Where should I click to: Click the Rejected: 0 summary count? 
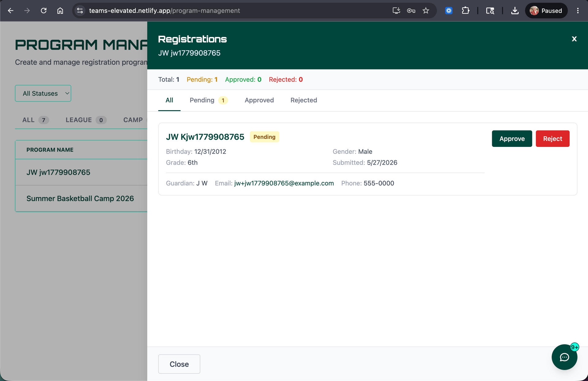(286, 80)
